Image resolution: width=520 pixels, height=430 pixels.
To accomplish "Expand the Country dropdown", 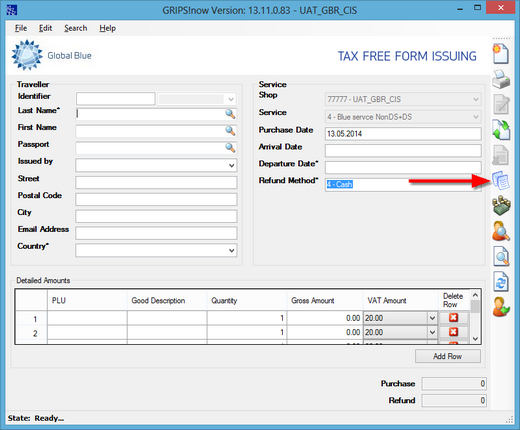I will (232, 250).
